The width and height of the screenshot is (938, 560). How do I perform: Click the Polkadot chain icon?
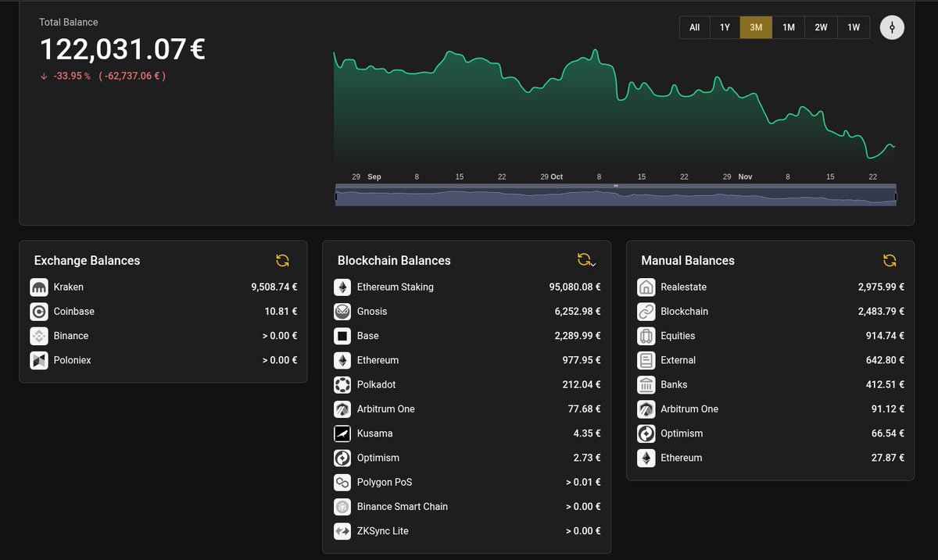pyautogui.click(x=342, y=384)
